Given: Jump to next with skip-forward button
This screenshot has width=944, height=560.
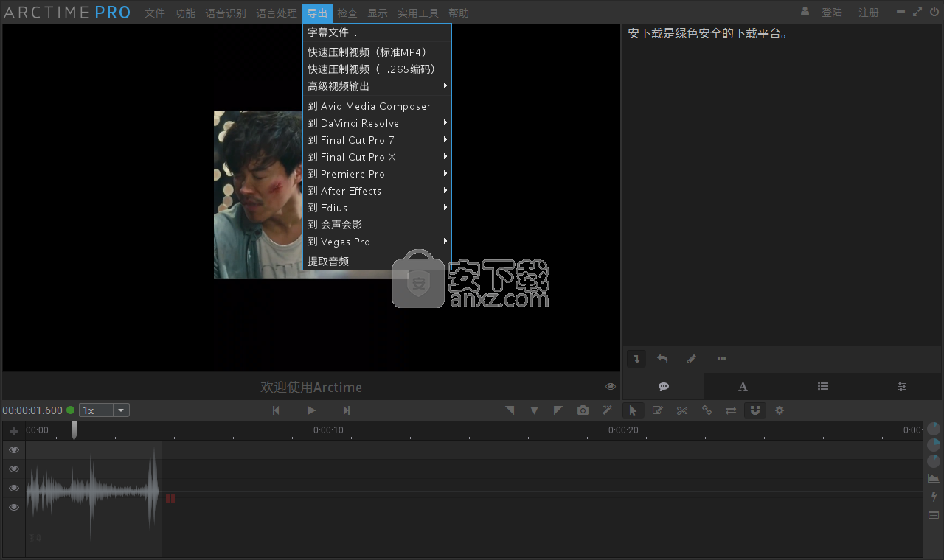Looking at the screenshot, I should coord(347,410).
